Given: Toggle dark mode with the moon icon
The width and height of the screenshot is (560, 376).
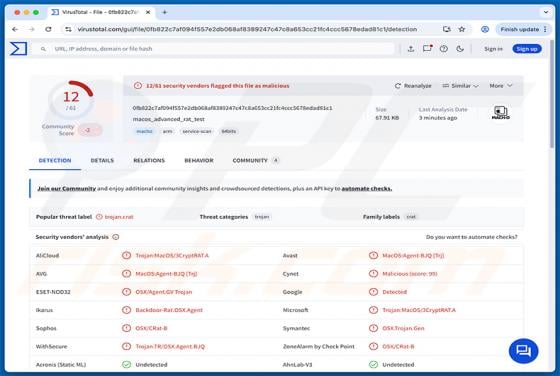Looking at the screenshot, I should [460, 49].
